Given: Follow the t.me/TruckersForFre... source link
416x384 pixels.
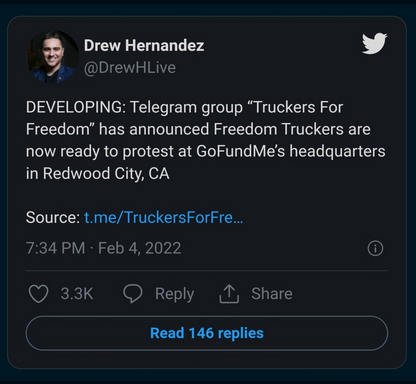Looking at the screenshot, I should pyautogui.click(x=164, y=217).
